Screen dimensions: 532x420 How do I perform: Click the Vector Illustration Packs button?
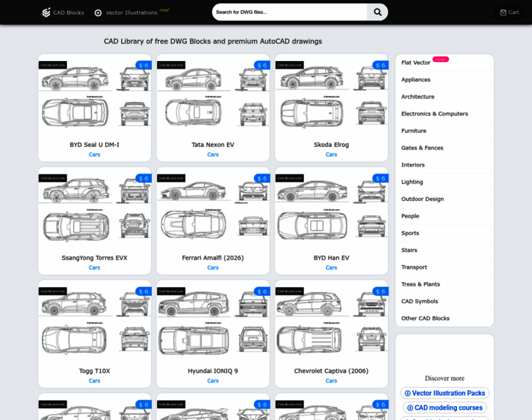(x=444, y=393)
